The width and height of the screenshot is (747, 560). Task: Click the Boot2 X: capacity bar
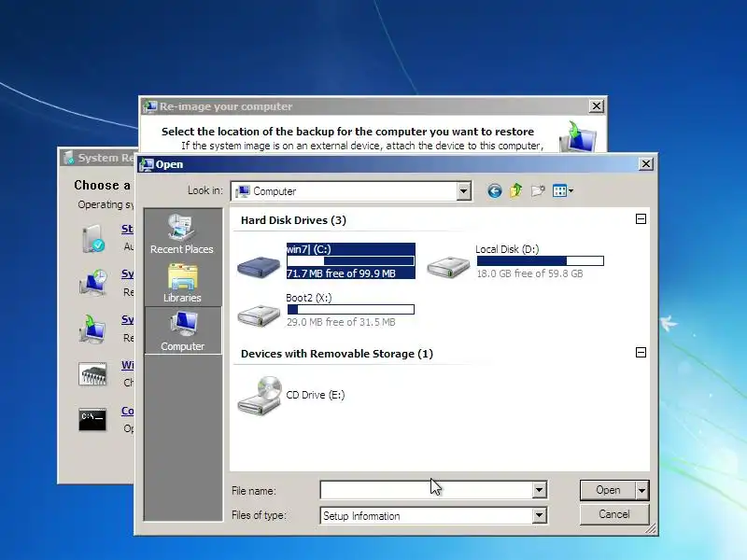click(x=351, y=310)
